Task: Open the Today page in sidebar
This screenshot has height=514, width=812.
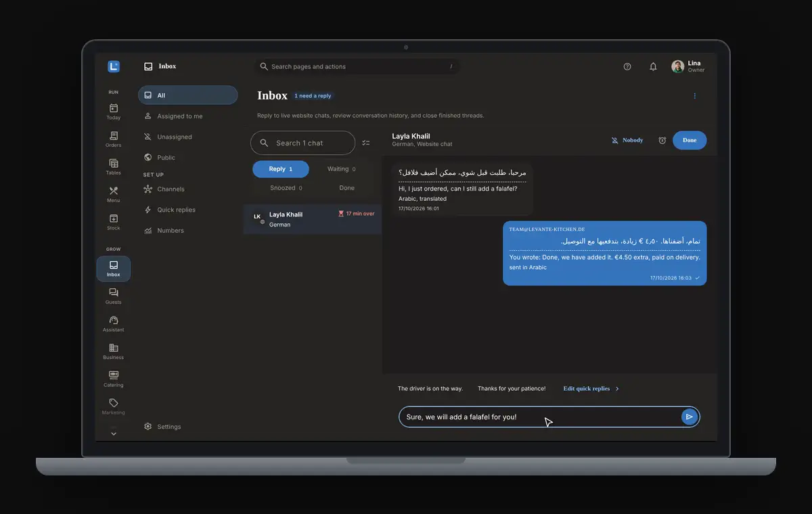Action: click(113, 112)
